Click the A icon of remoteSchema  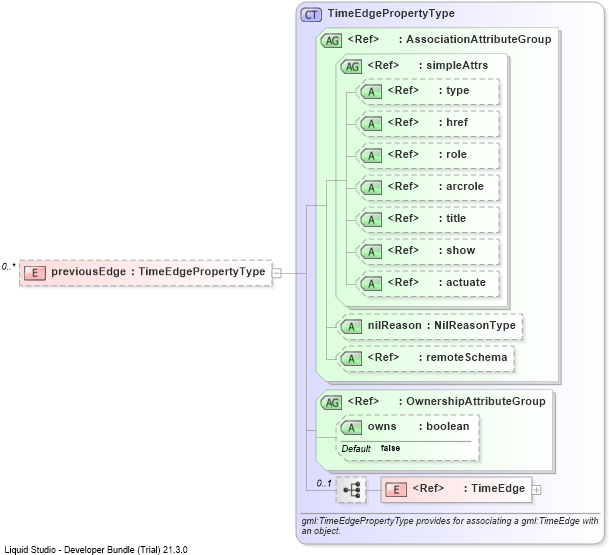click(x=351, y=358)
